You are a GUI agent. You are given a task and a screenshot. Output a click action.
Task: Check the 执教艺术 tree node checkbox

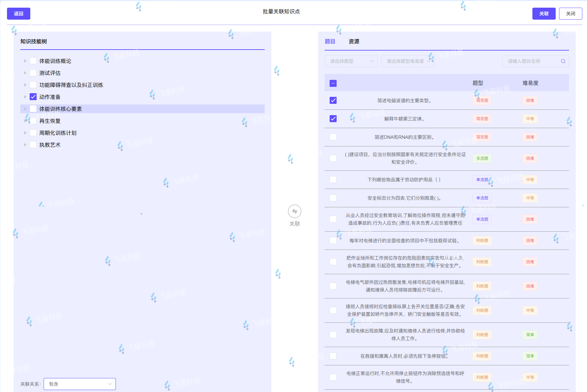coord(33,145)
